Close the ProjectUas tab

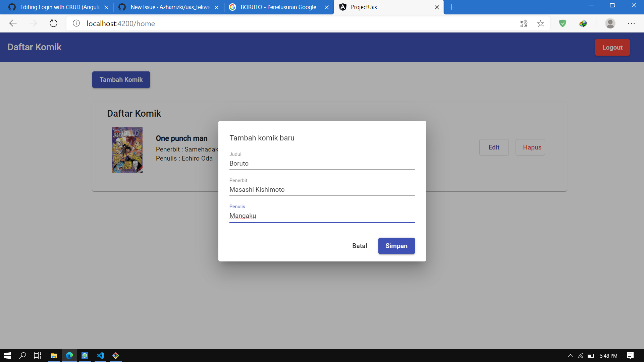[x=437, y=7]
